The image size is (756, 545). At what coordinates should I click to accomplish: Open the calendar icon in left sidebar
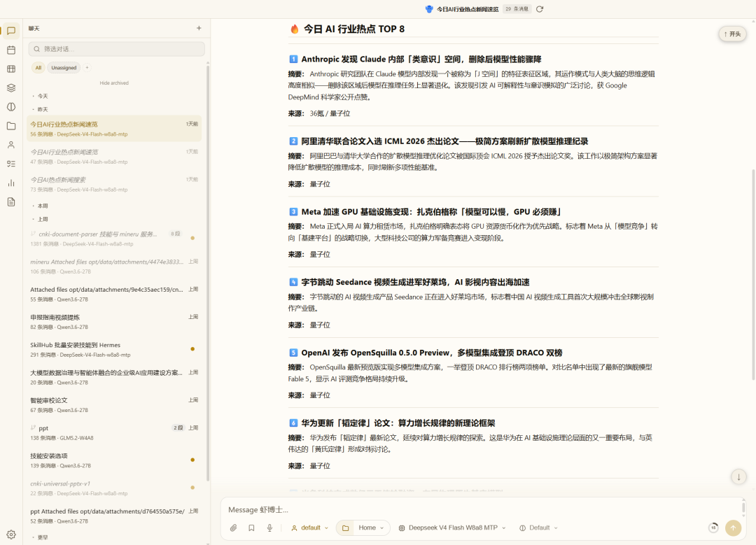point(11,50)
